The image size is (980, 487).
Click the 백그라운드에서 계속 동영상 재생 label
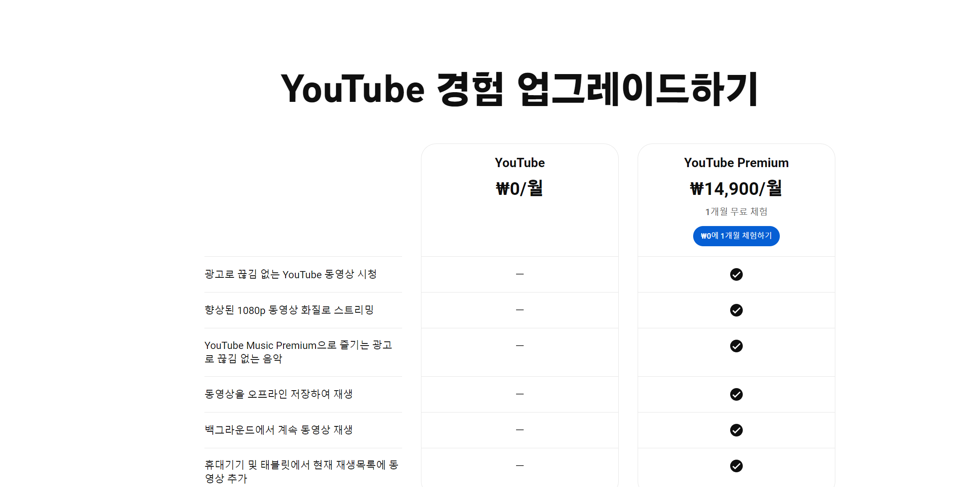278,430
